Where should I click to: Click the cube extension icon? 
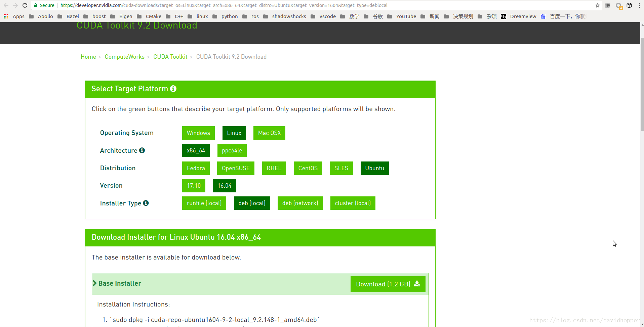point(630,5)
